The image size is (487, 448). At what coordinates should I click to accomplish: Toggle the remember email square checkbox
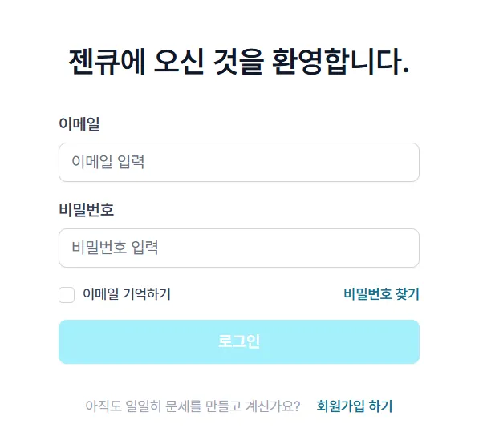(67, 295)
